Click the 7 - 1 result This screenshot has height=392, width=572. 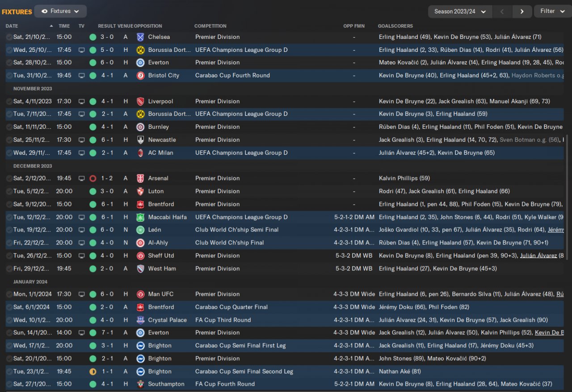[107, 333]
